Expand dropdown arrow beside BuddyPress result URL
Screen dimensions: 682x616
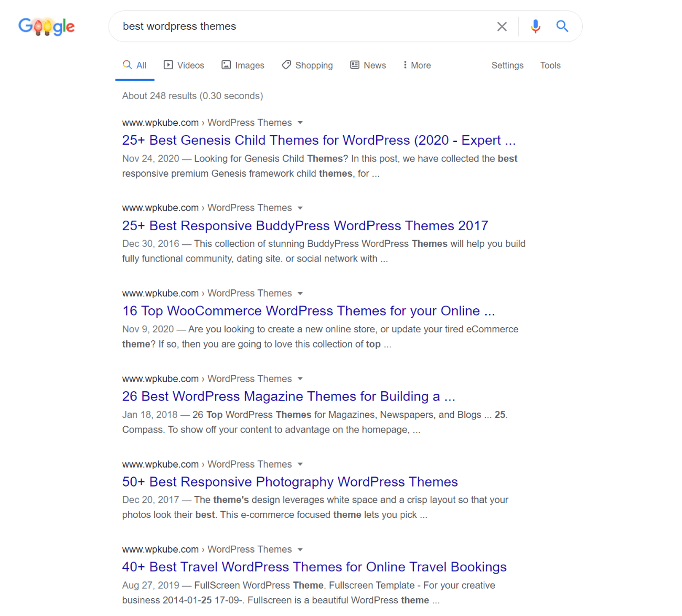tap(300, 208)
